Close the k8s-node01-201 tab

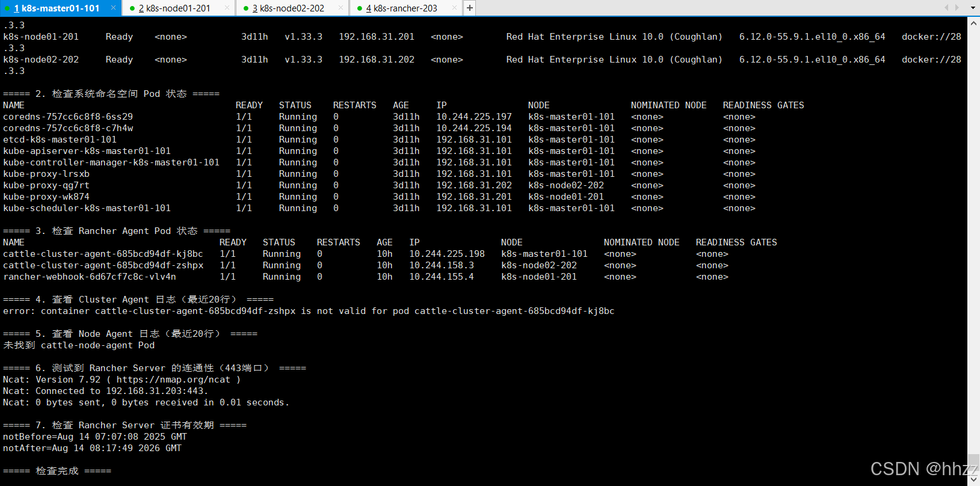tap(227, 8)
